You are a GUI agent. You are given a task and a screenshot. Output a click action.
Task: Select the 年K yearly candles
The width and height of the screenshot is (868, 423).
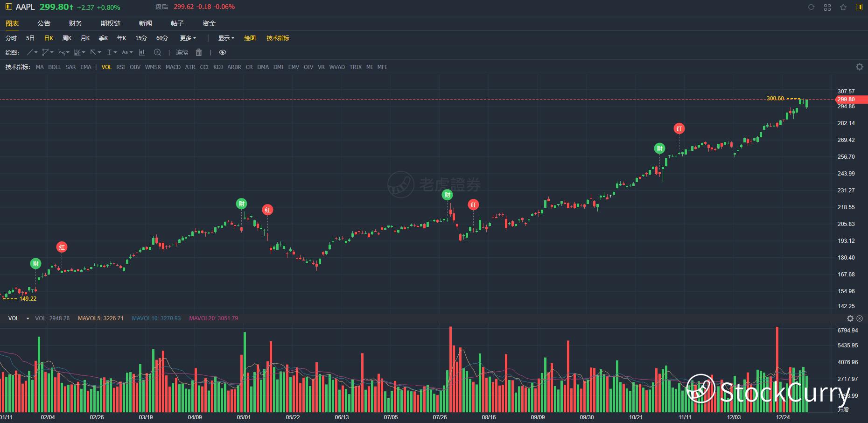(x=122, y=38)
